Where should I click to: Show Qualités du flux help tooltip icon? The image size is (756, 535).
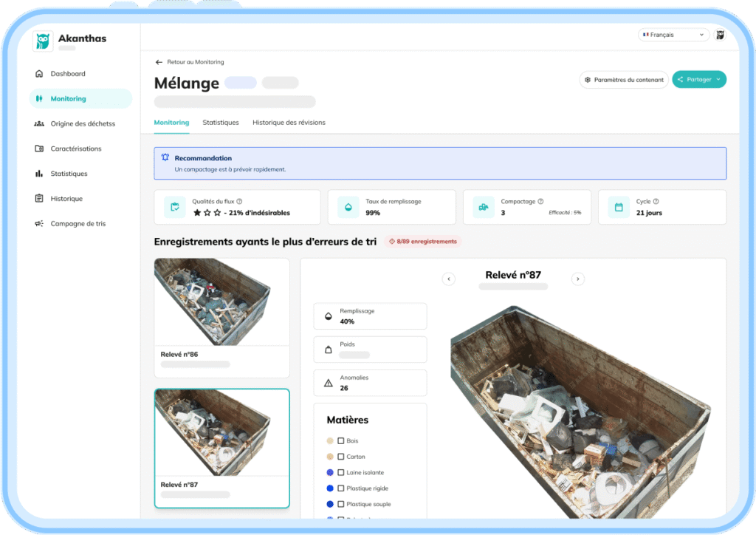click(240, 202)
